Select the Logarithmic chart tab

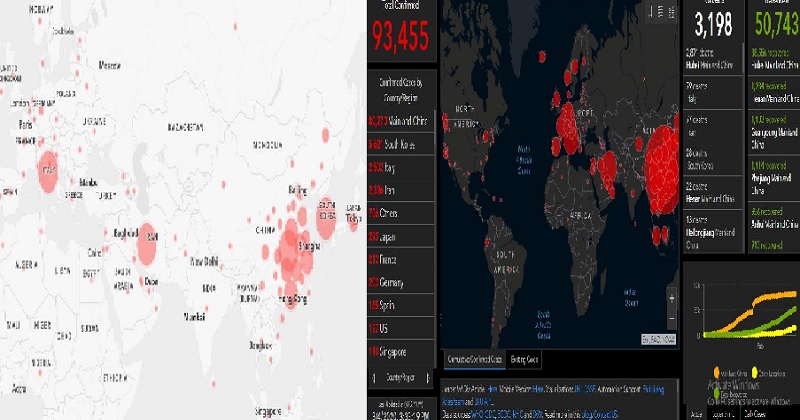click(x=722, y=414)
